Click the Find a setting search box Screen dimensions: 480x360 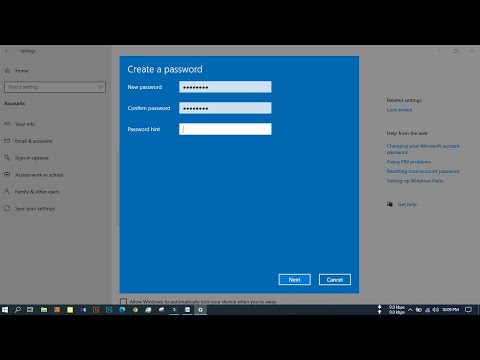[x=55, y=87]
